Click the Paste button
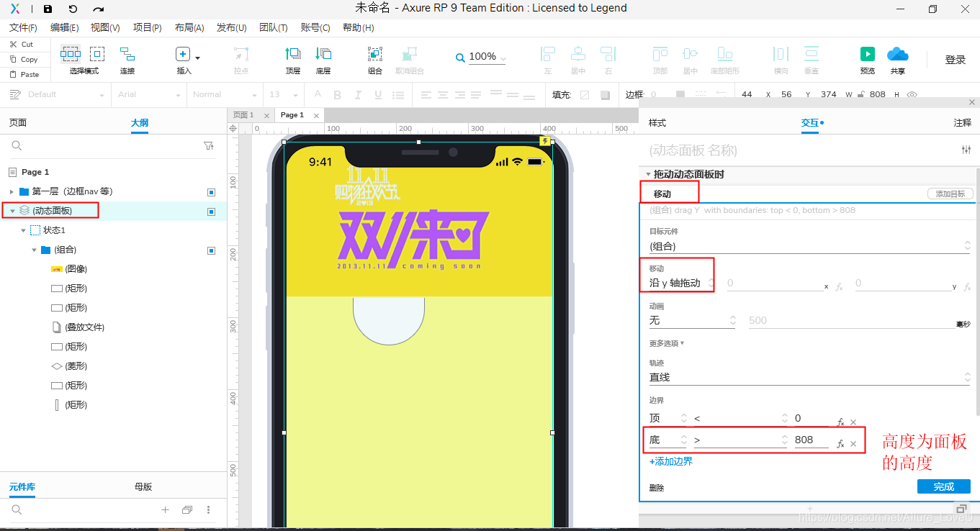This screenshot has width=980, height=531. (x=24, y=74)
